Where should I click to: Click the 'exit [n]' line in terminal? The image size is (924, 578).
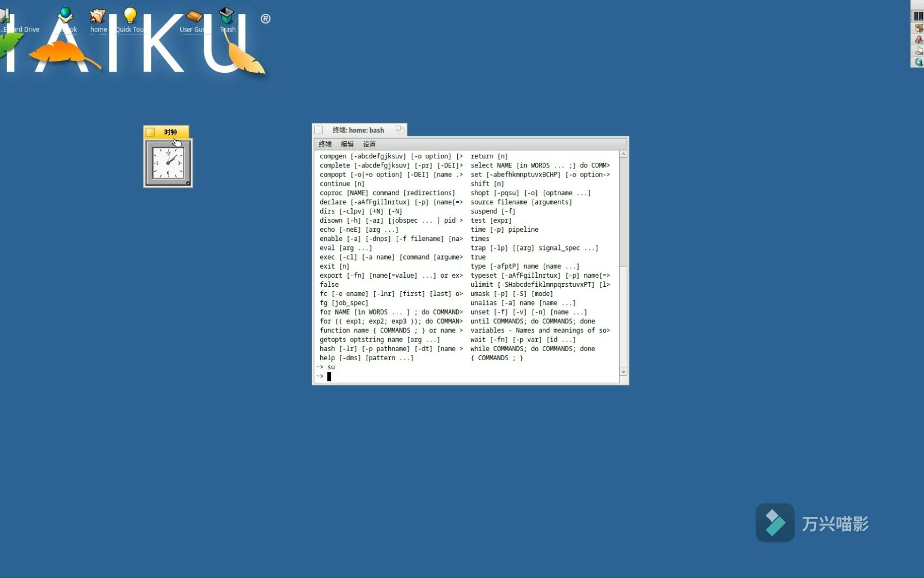point(334,266)
